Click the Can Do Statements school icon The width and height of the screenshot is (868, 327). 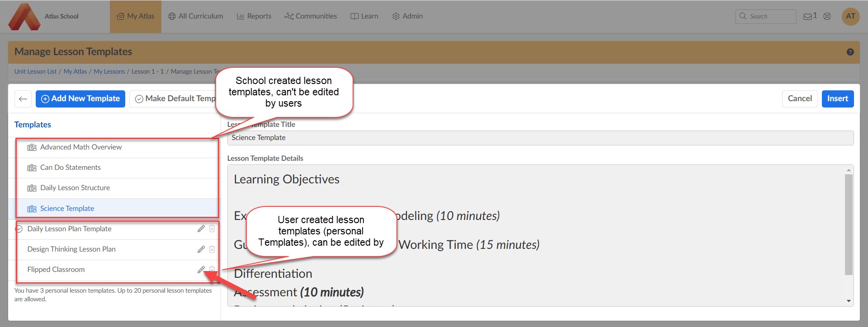[x=32, y=168]
